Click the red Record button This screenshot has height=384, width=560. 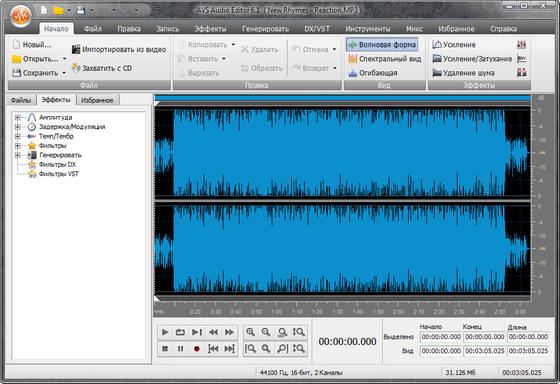coord(196,349)
